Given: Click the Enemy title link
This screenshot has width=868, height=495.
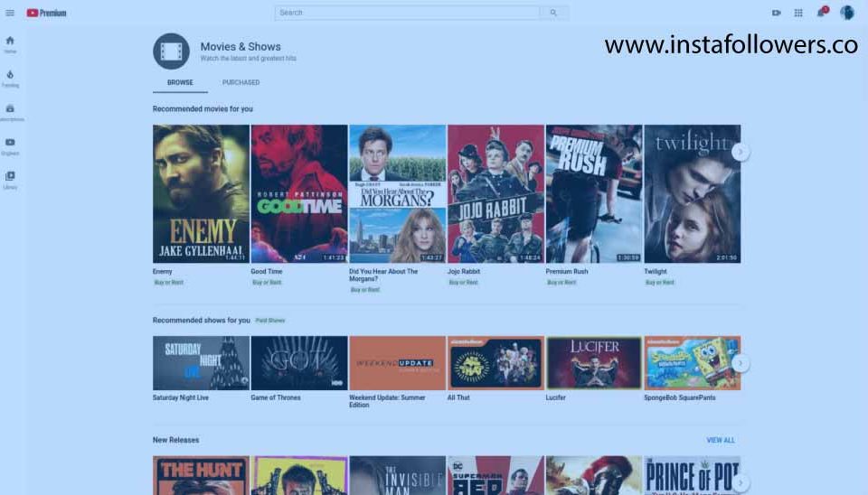Looking at the screenshot, I should point(162,272).
